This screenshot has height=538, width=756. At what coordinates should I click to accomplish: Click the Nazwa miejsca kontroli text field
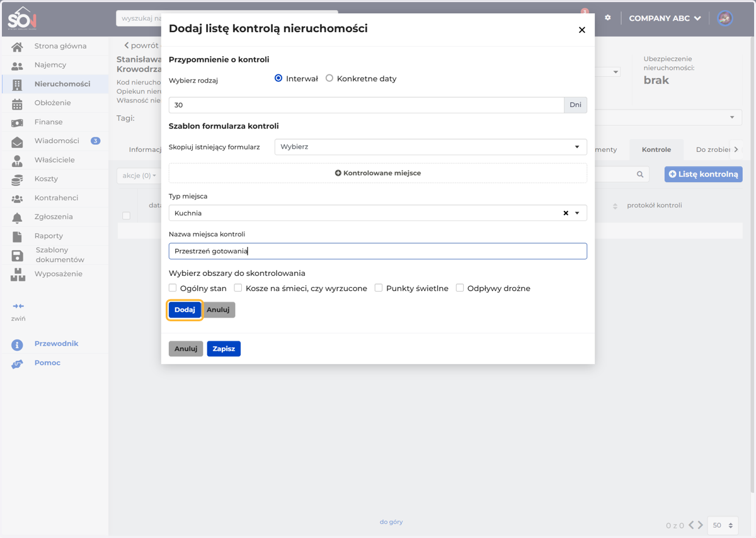point(378,251)
